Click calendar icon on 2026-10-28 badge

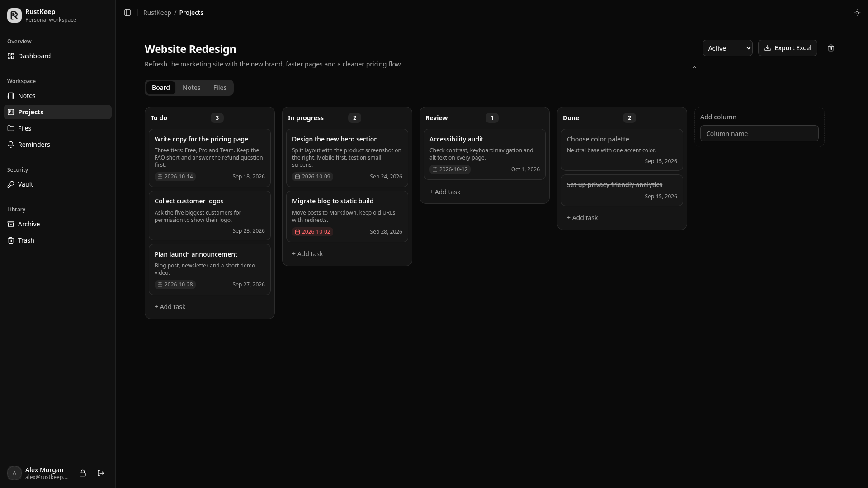160,285
